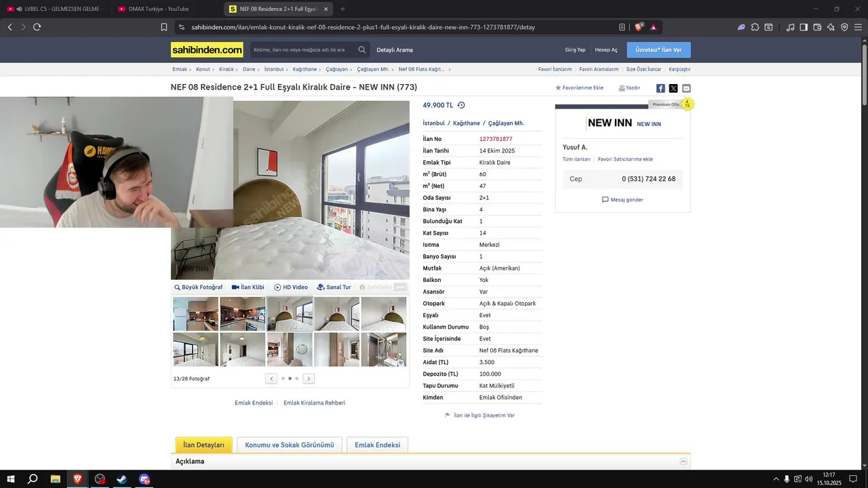Share listing on X icon
The width and height of the screenshot is (868, 488).
pos(673,88)
